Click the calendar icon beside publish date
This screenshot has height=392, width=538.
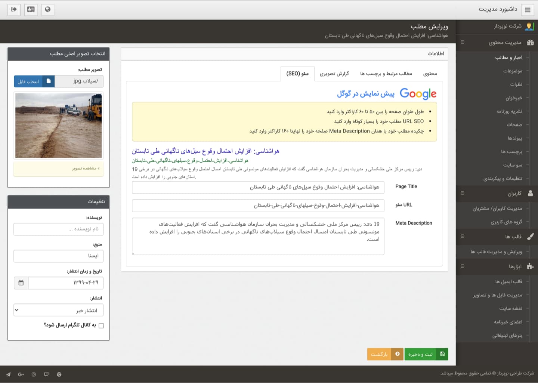click(21, 283)
